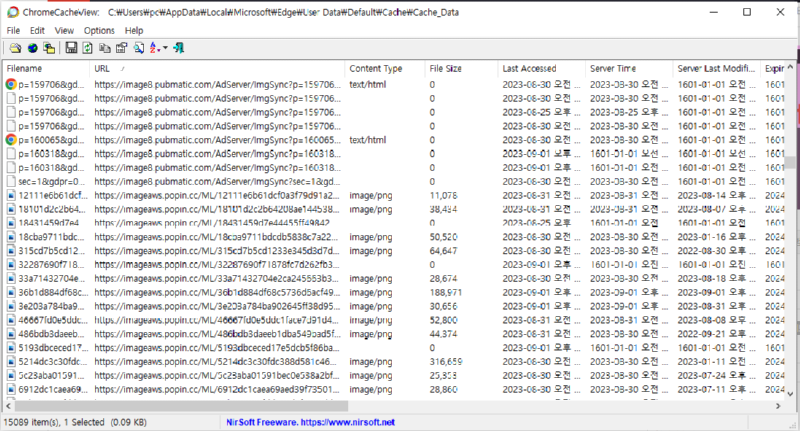Click the find toolbar icon
The width and height of the screenshot is (800, 431).
pos(137,48)
